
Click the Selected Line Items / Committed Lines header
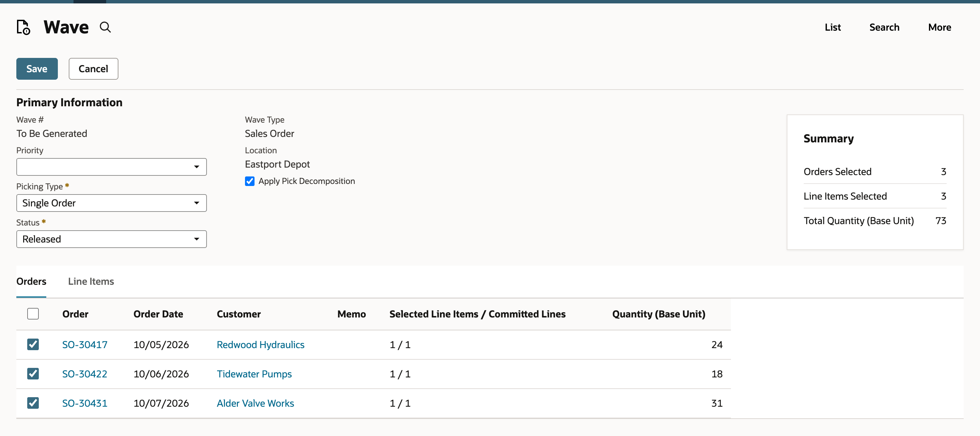(477, 314)
